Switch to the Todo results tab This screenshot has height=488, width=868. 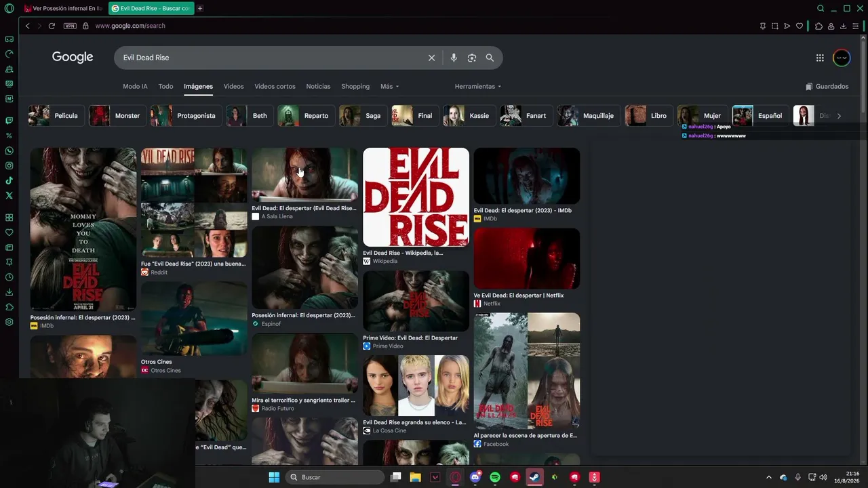(165, 86)
